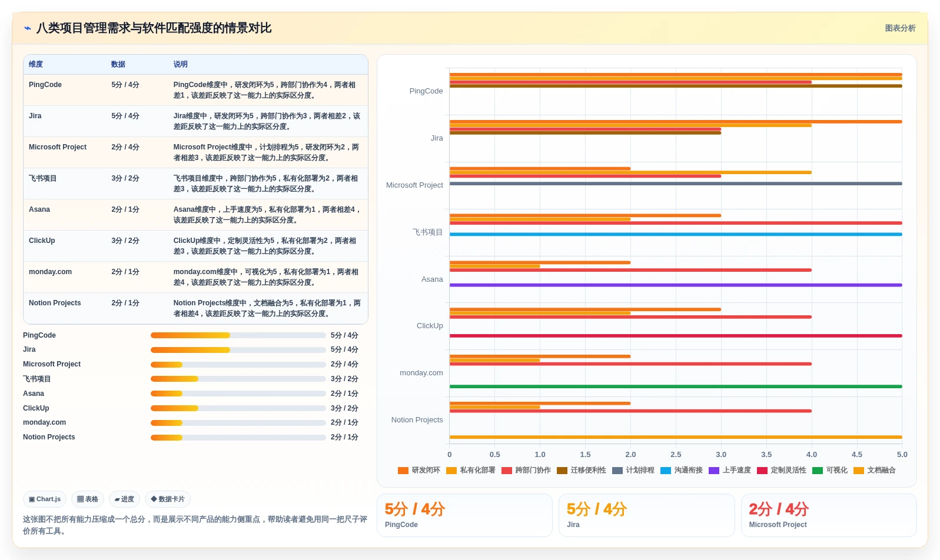
Task: Toggle 上手速度 legend swatch
Action: [714, 471]
